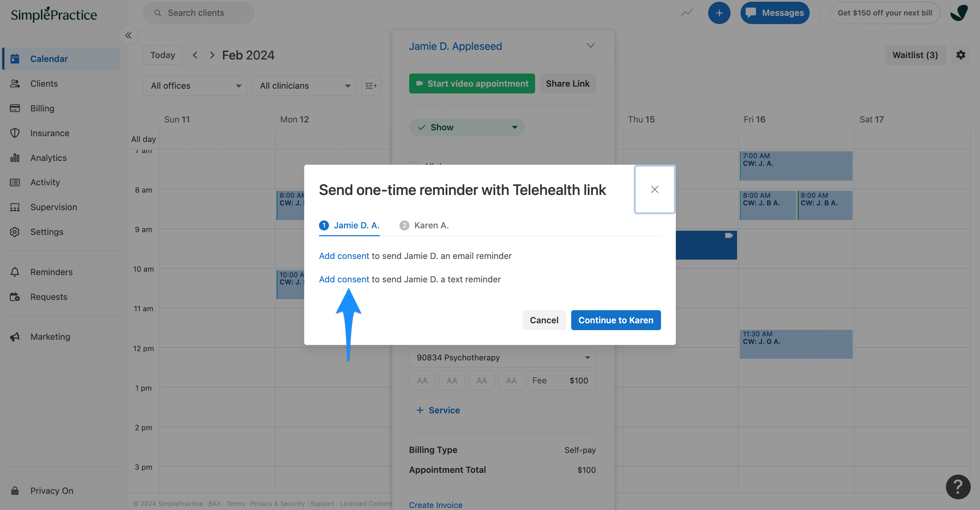Go to previous week arrow
Screen dimensions: 980x510
[x=195, y=55]
